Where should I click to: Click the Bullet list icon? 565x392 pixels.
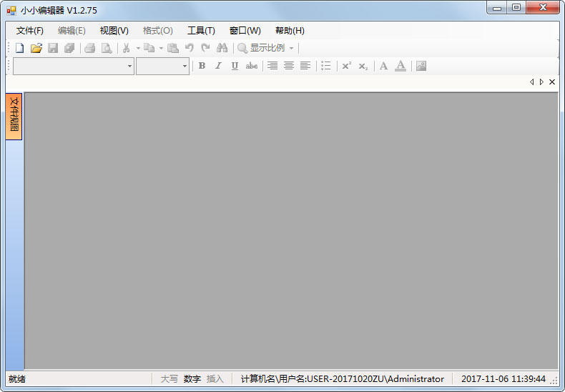tap(326, 66)
